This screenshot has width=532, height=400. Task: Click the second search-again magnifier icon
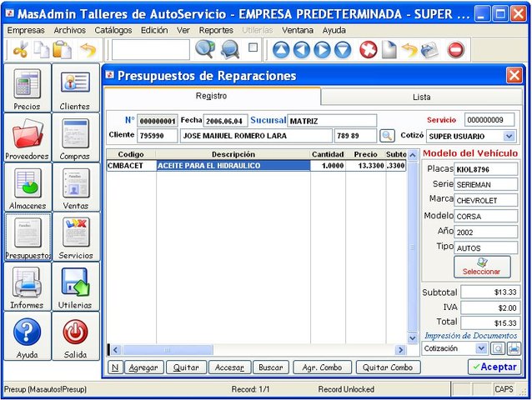pyautogui.click(x=230, y=49)
